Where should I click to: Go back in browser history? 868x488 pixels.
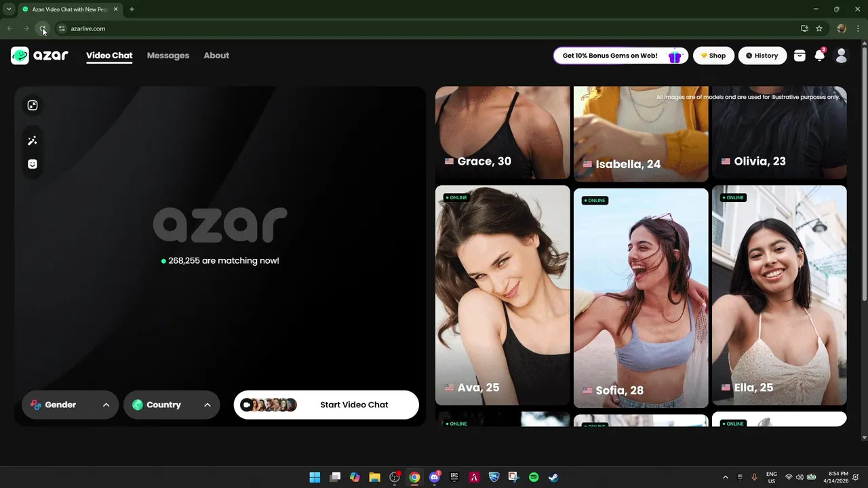pyautogui.click(x=10, y=28)
